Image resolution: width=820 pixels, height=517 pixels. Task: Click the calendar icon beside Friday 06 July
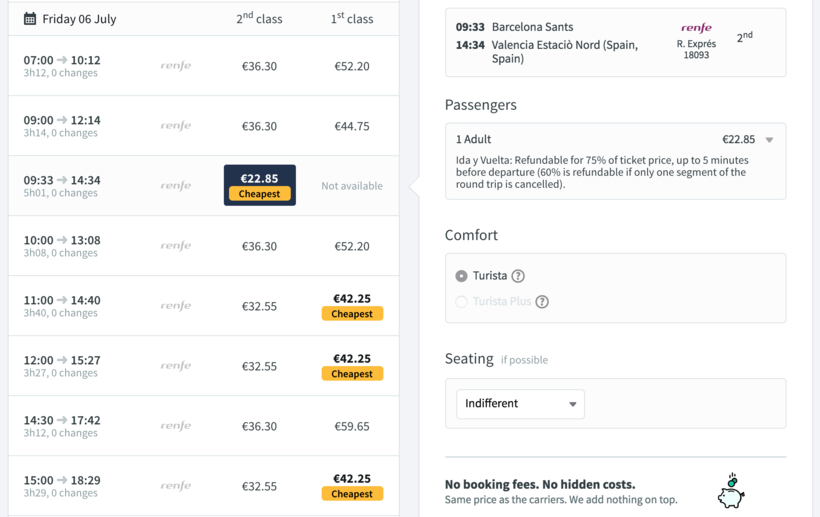tap(30, 19)
